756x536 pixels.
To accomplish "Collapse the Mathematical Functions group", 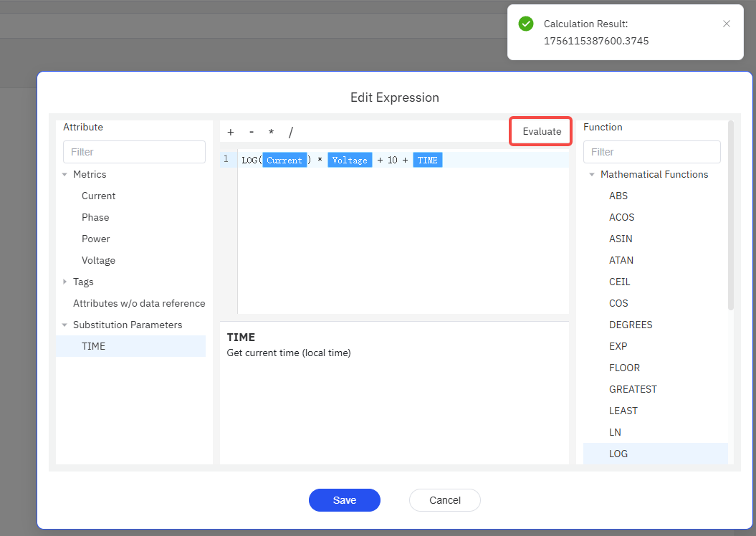I will (592, 174).
